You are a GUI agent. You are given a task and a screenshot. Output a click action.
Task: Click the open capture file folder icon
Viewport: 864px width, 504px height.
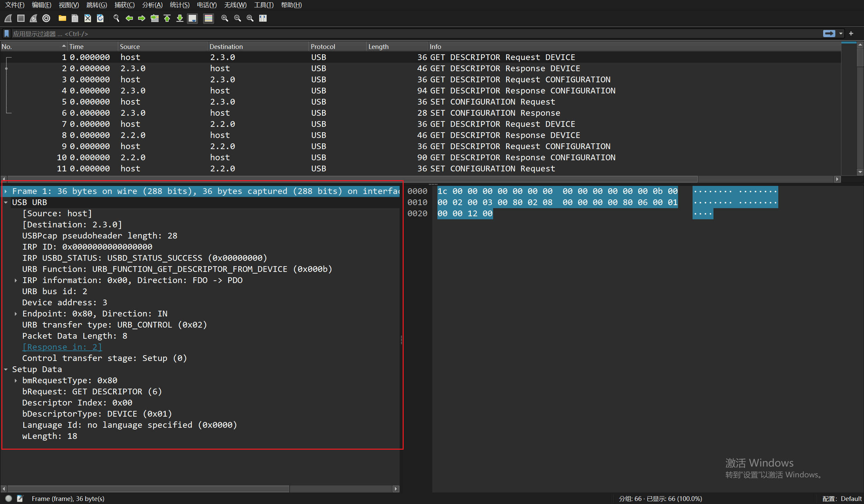(x=62, y=18)
